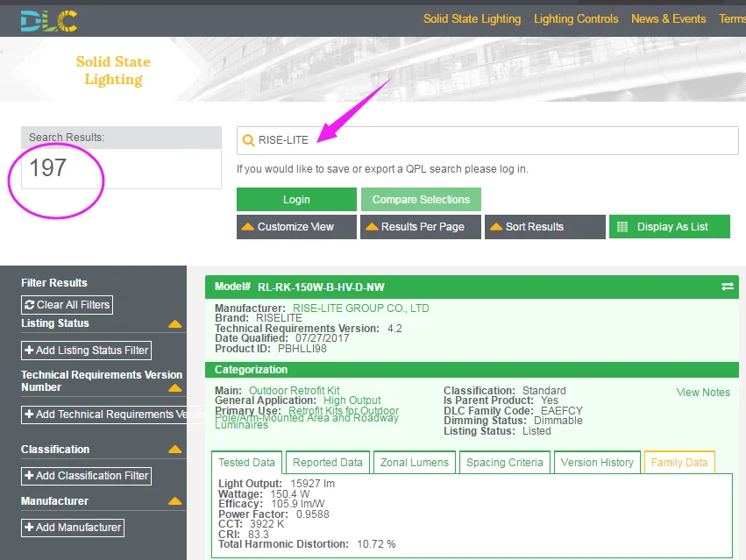Toggle the Manufacturer filter arrow

pos(175,501)
